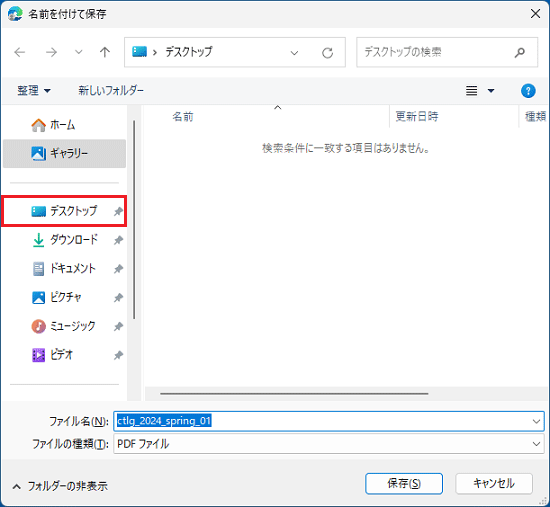The width and height of the screenshot is (550, 507).
Task: Open the recent locations chevron
Action: tap(79, 52)
